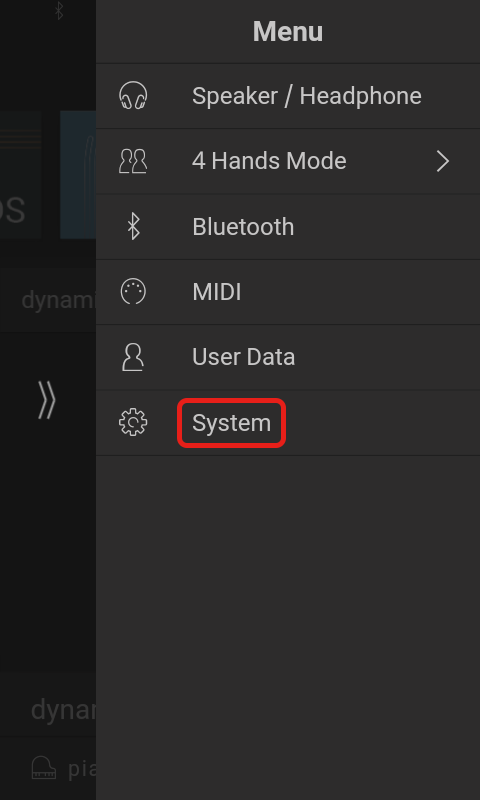Click the User Data person icon
The image size is (480, 800).
pos(133,357)
